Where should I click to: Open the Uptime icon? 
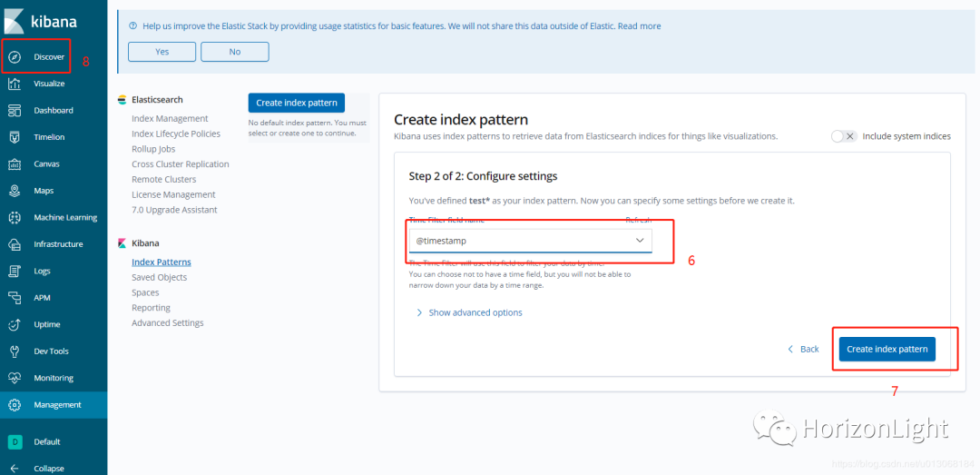(x=15, y=325)
